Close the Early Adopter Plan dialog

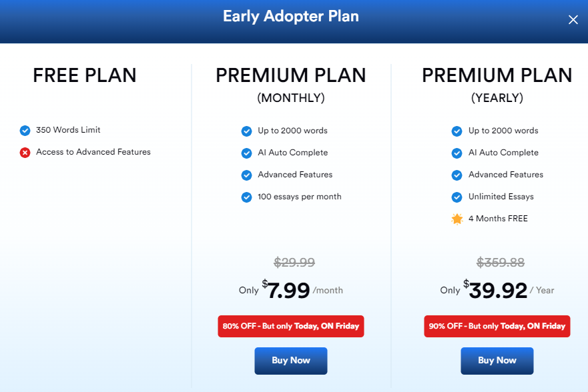pyautogui.click(x=573, y=19)
